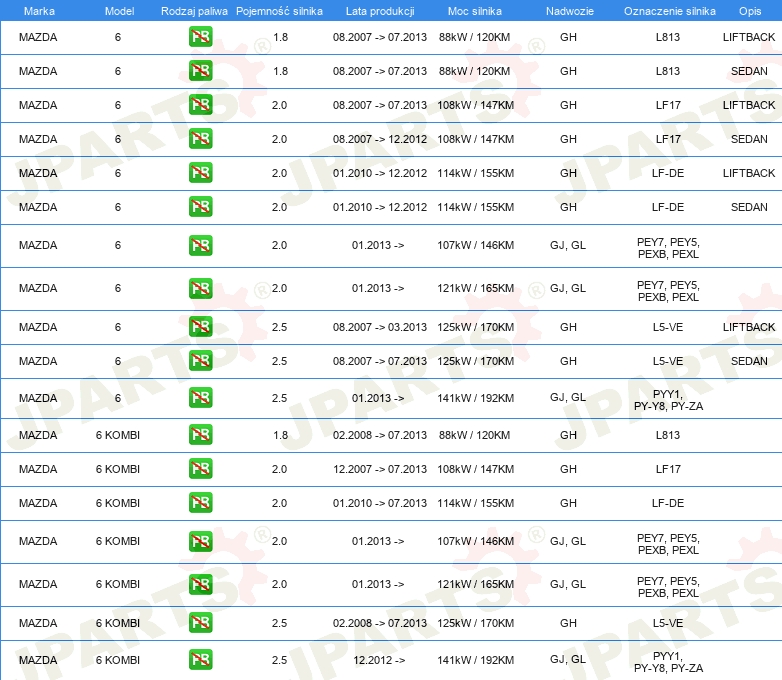Select the Lata produkcji column header
The height and width of the screenshot is (680, 782).
point(378,10)
